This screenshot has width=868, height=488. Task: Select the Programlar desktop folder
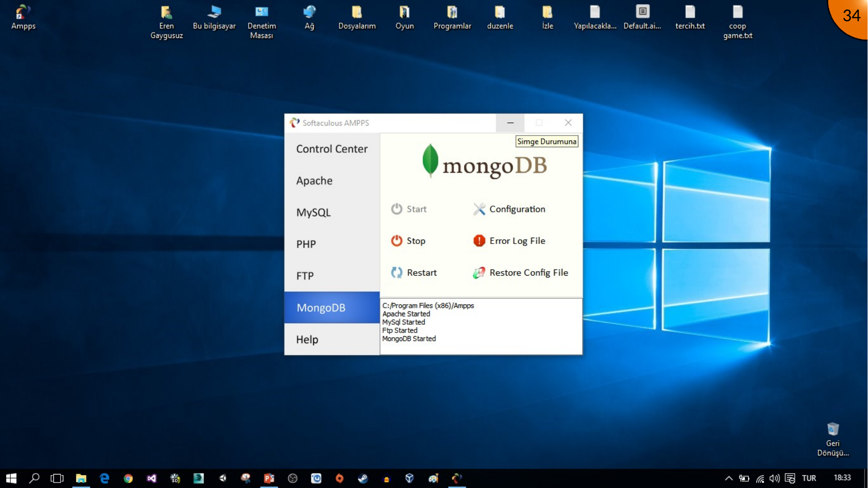[452, 17]
